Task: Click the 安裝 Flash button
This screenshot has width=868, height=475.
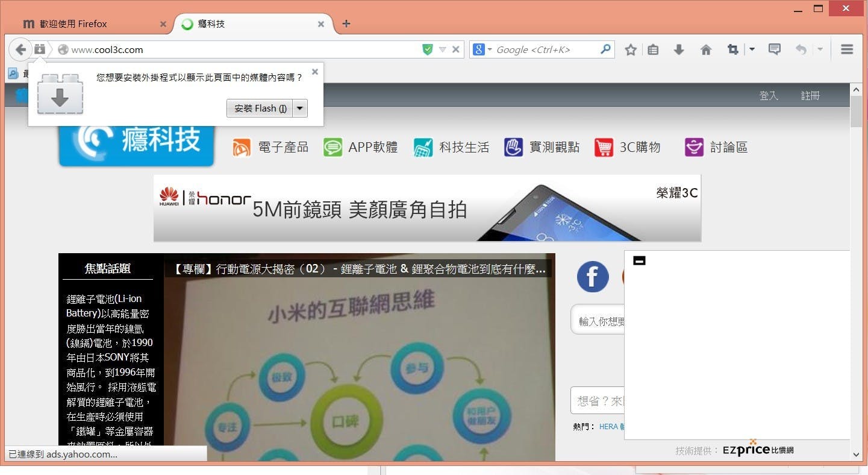Action: pos(260,109)
